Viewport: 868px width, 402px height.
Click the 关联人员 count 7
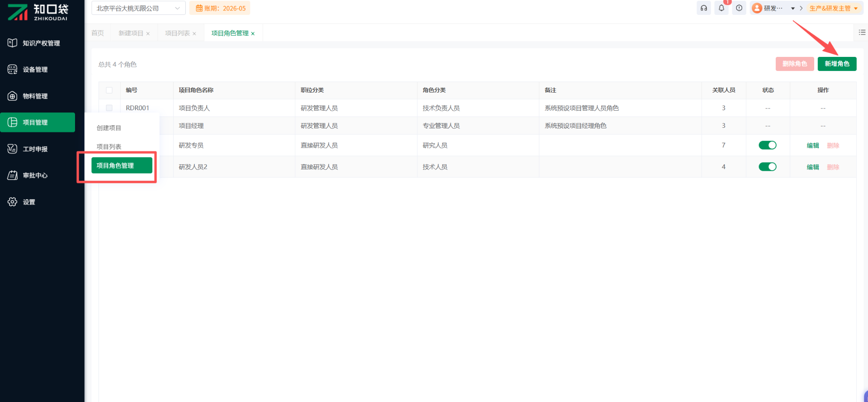click(724, 145)
